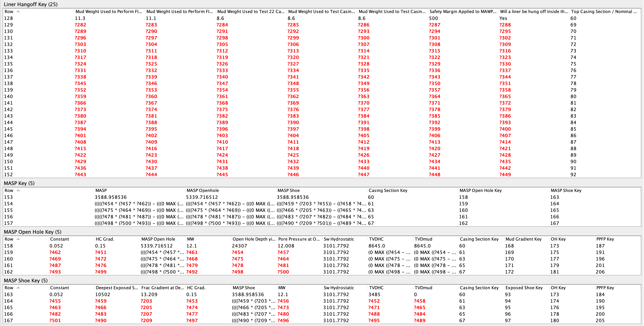Screen dimensions: 644x326
Task: Click the Liner Hangoff Key (25) title
Action: tap(30, 4)
